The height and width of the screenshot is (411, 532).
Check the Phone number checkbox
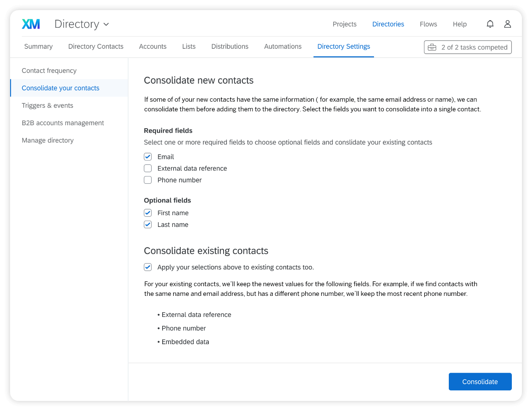point(148,180)
